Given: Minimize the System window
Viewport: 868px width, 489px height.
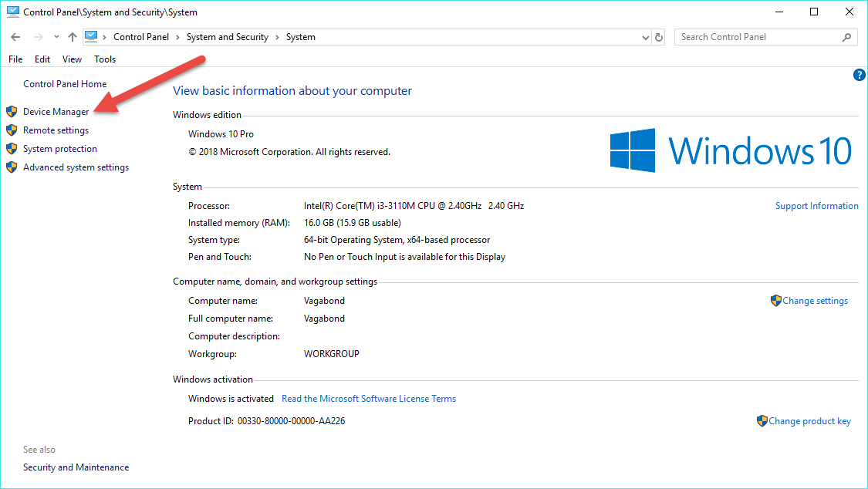Looking at the screenshot, I should pos(778,12).
